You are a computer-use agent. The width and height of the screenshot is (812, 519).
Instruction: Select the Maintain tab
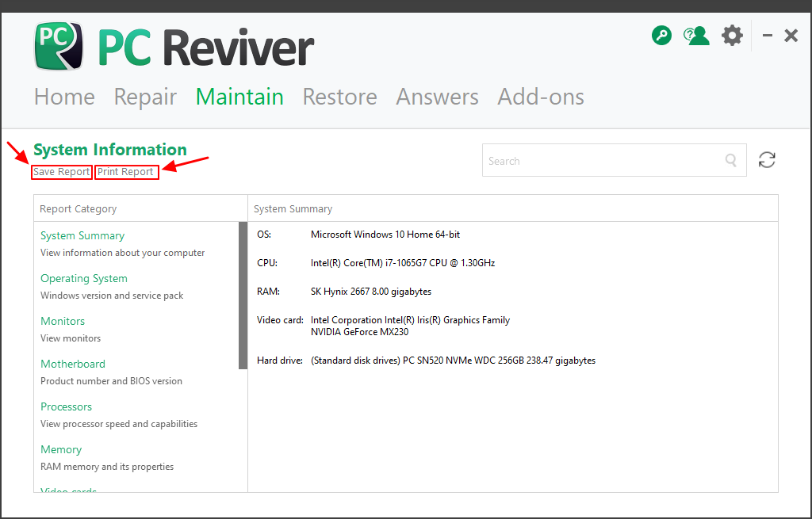[x=239, y=97]
